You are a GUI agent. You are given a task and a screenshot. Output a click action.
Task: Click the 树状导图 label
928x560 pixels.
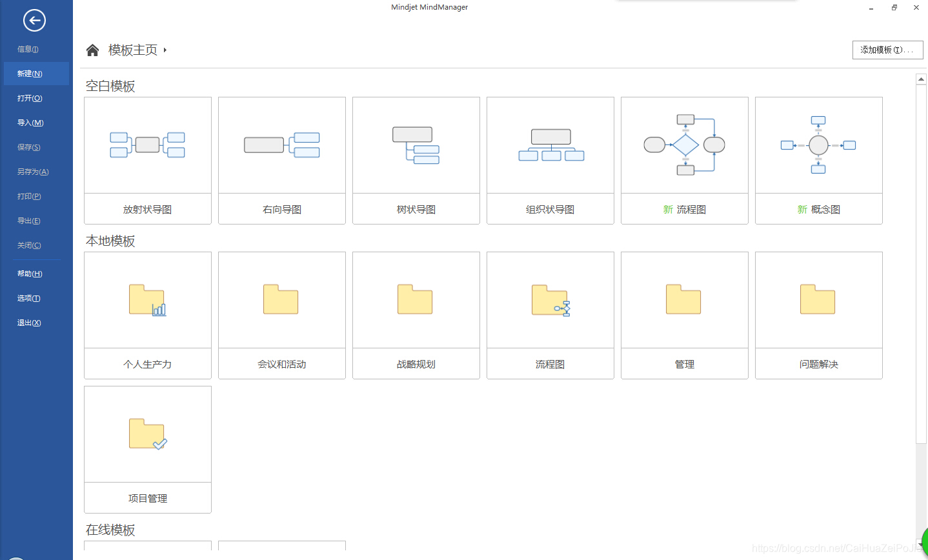pyautogui.click(x=416, y=209)
